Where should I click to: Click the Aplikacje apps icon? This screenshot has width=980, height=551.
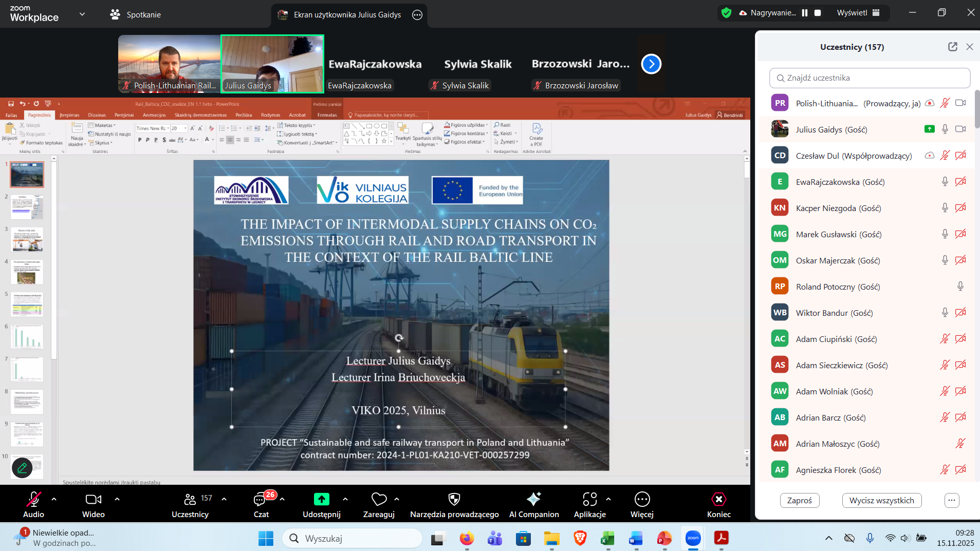(589, 499)
